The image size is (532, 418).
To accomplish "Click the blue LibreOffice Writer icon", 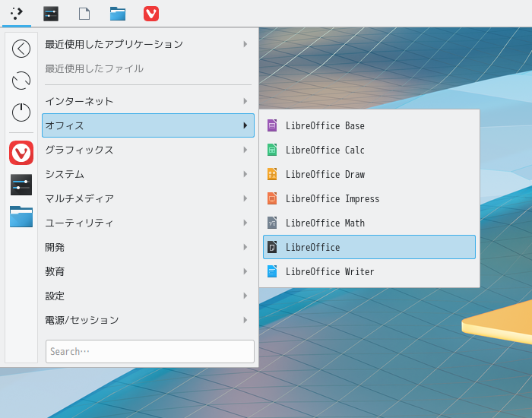I will pos(272,271).
